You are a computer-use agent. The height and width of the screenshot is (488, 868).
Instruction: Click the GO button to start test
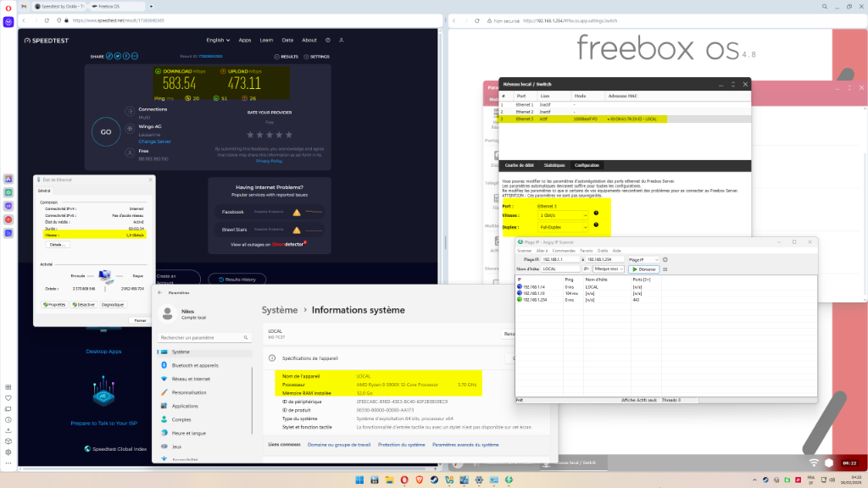point(106,131)
